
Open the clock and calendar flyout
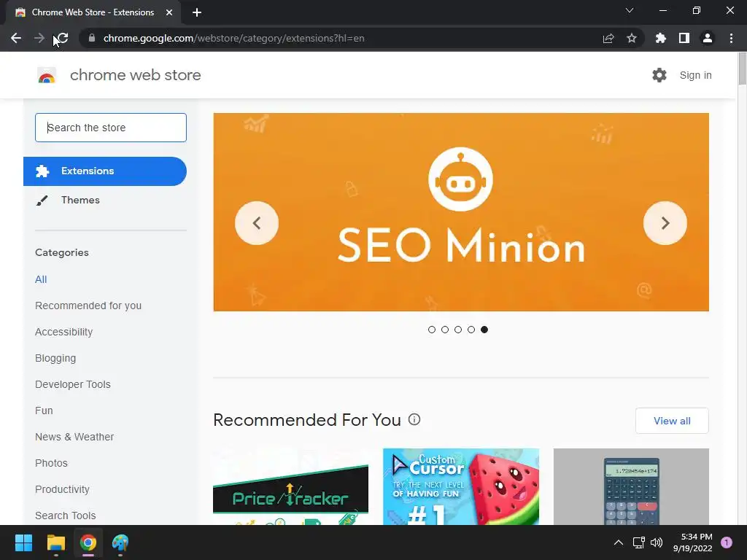tap(693, 542)
